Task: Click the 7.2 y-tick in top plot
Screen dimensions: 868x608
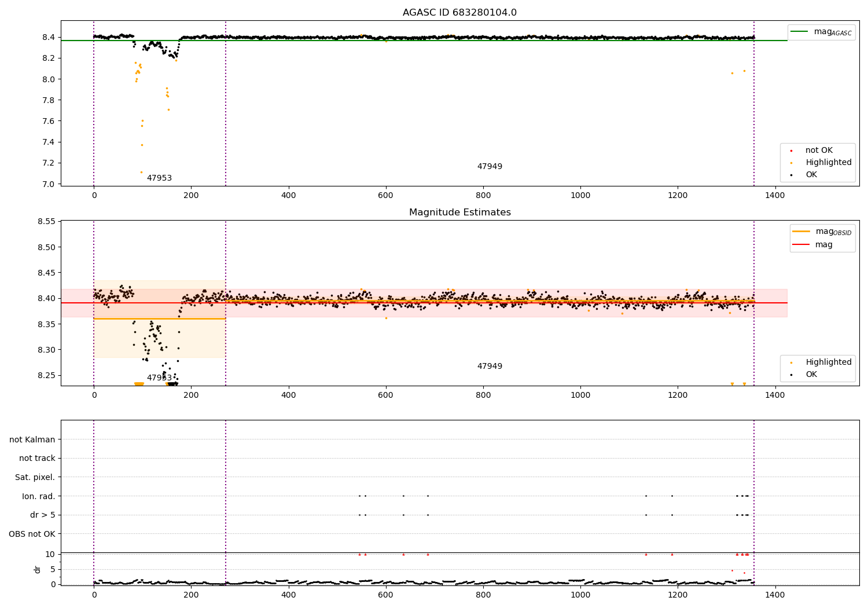Action: point(49,163)
